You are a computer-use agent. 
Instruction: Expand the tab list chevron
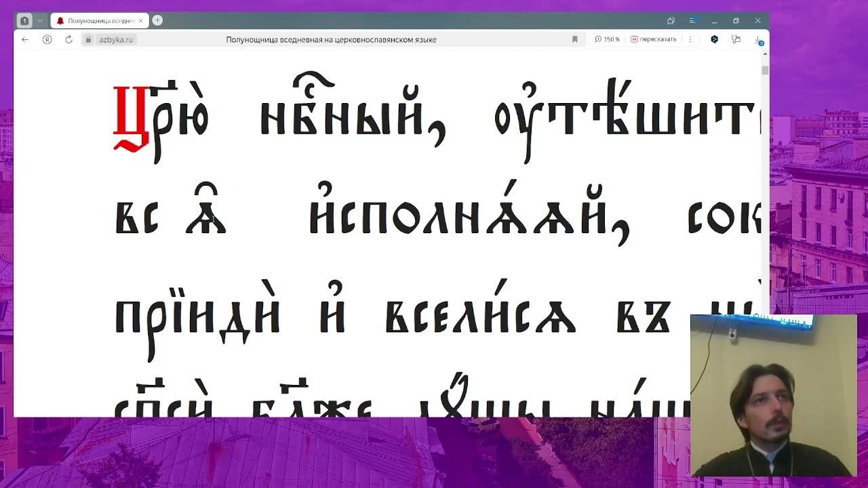tap(40, 20)
